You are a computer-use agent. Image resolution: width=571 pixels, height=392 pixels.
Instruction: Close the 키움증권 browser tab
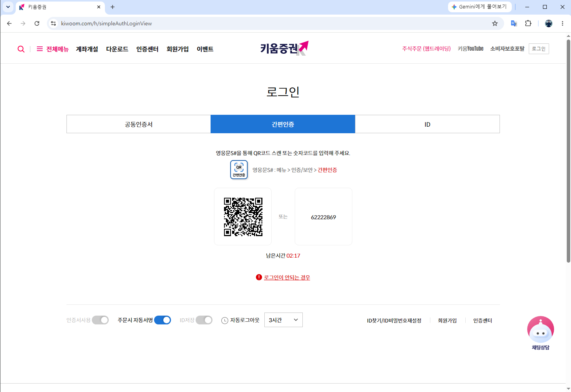pyautogui.click(x=99, y=7)
